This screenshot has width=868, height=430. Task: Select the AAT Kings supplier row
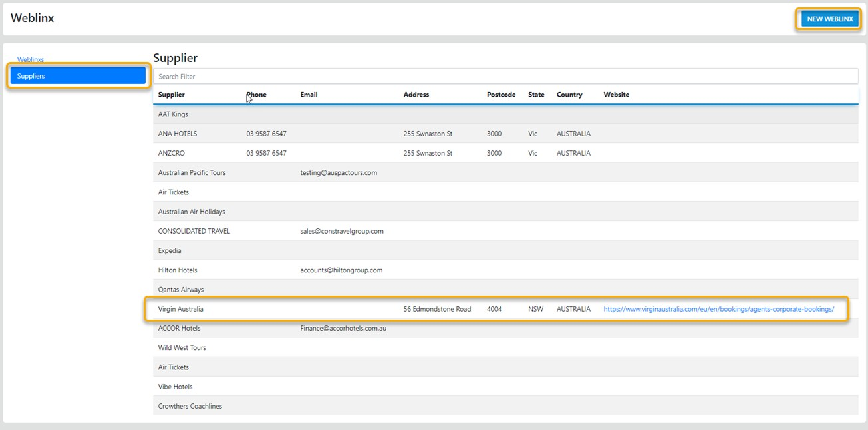pos(173,114)
